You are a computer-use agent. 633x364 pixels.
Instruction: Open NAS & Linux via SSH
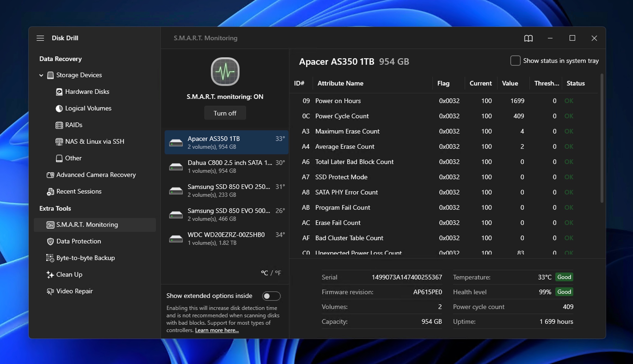(x=95, y=142)
